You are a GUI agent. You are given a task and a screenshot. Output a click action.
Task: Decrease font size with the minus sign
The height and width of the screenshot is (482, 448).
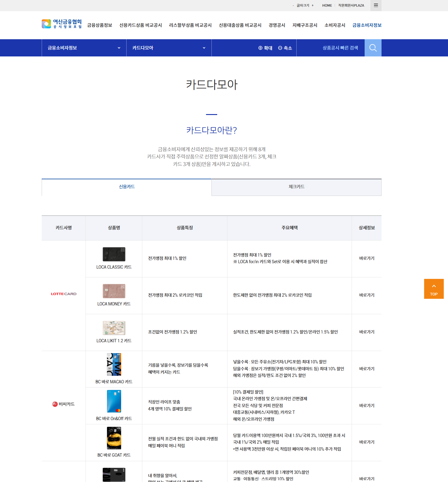(x=293, y=5)
